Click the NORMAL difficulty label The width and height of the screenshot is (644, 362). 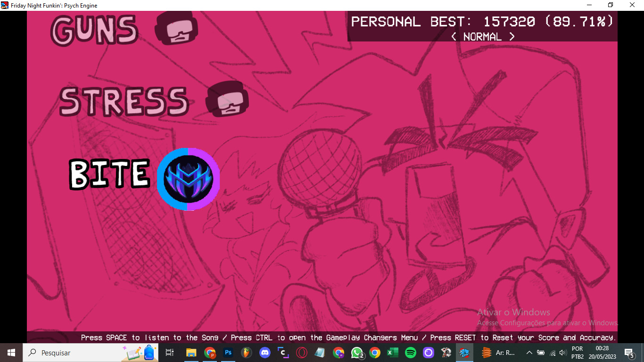click(x=482, y=37)
